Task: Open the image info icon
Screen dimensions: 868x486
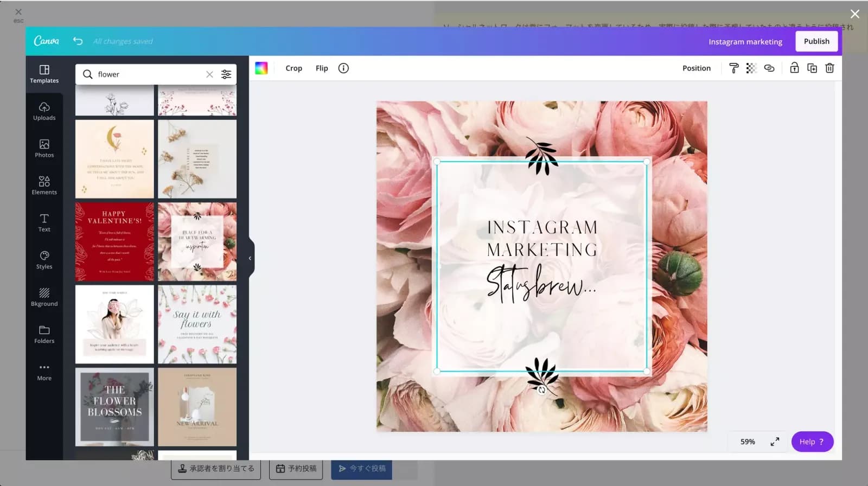Action: pyautogui.click(x=343, y=68)
